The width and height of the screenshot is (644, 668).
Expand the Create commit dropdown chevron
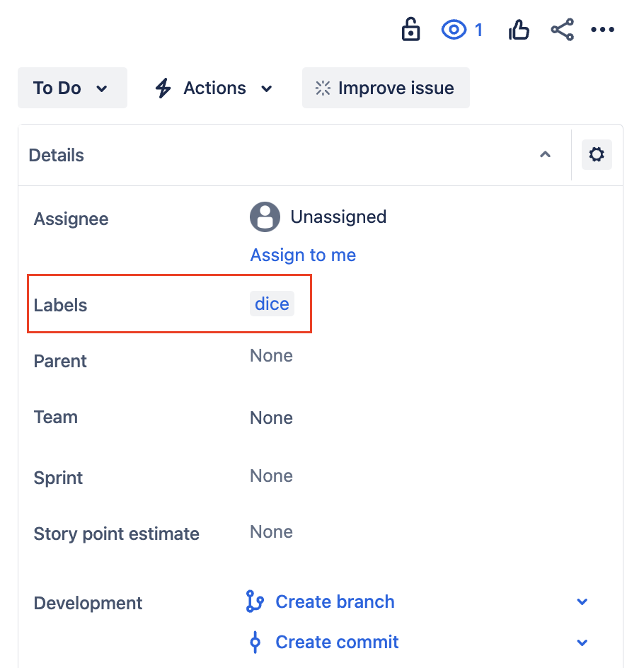coord(582,643)
